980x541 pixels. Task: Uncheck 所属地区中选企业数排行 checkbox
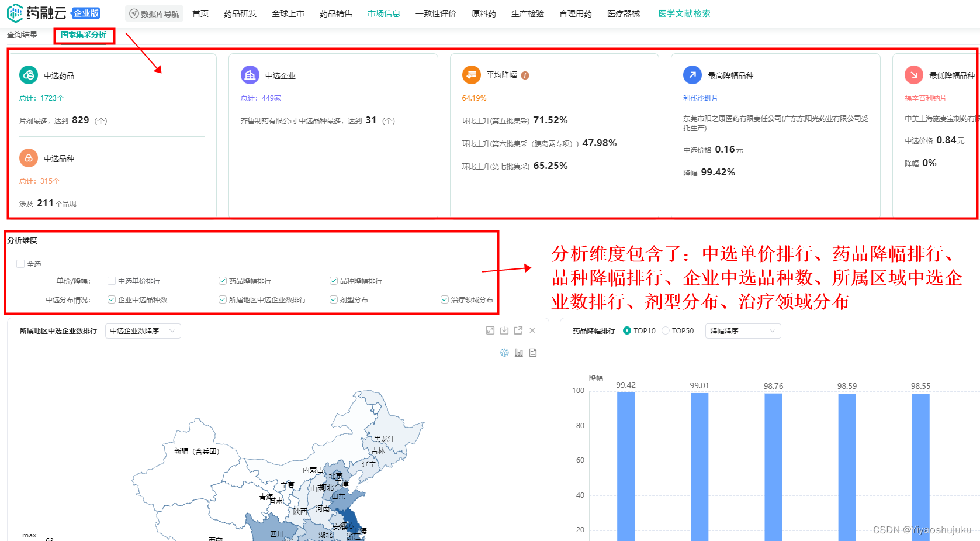223,299
